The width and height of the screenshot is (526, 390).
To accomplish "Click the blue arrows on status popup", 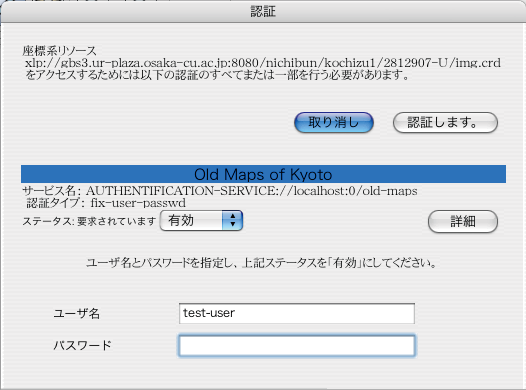I will [232, 221].
